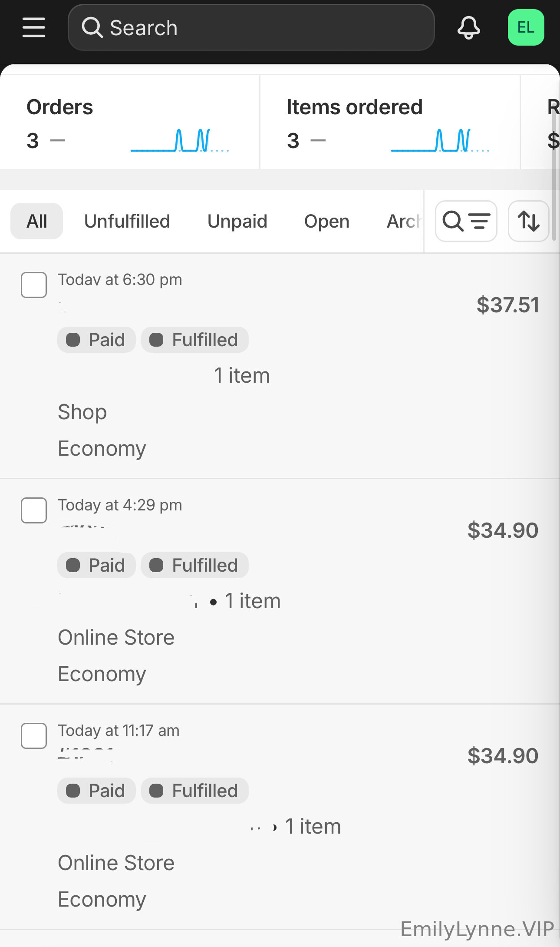The image size is (560, 947).
Task: Click the Orders sparkline chart
Action: click(180, 141)
